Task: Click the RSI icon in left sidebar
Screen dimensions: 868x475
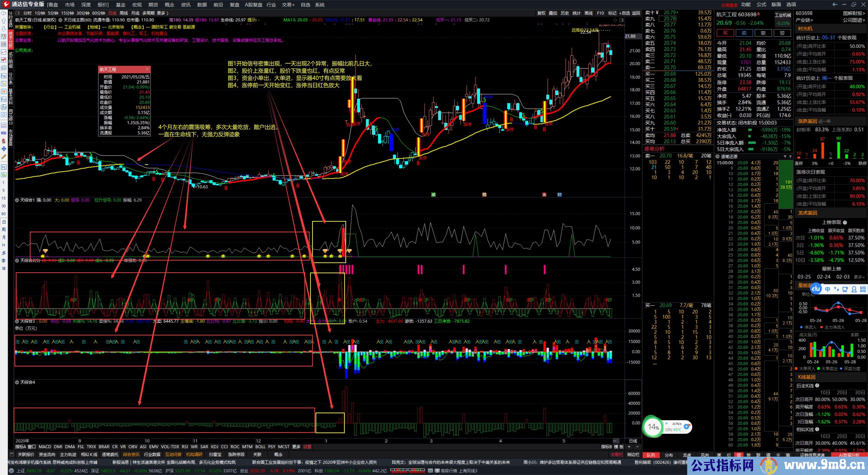Action: pyautogui.click(x=4, y=133)
